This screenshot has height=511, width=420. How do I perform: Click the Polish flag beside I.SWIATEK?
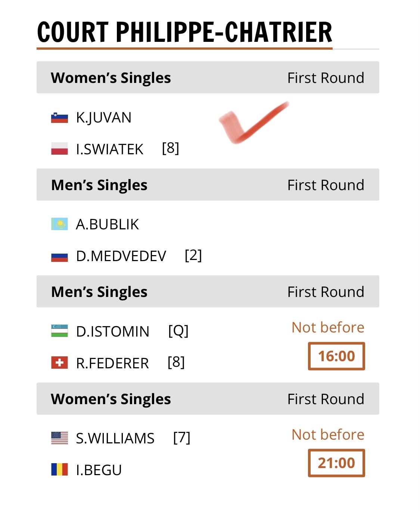click(x=59, y=149)
